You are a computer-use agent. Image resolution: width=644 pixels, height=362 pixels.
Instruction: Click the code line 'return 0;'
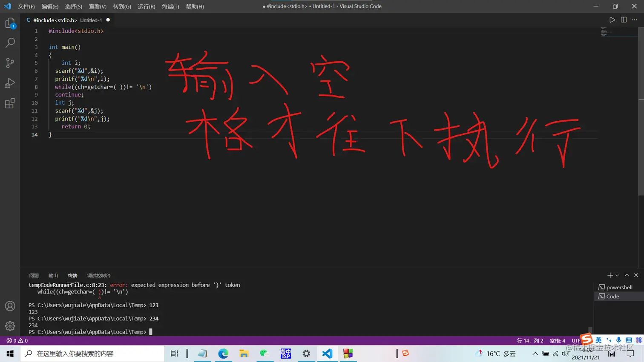pyautogui.click(x=76, y=127)
